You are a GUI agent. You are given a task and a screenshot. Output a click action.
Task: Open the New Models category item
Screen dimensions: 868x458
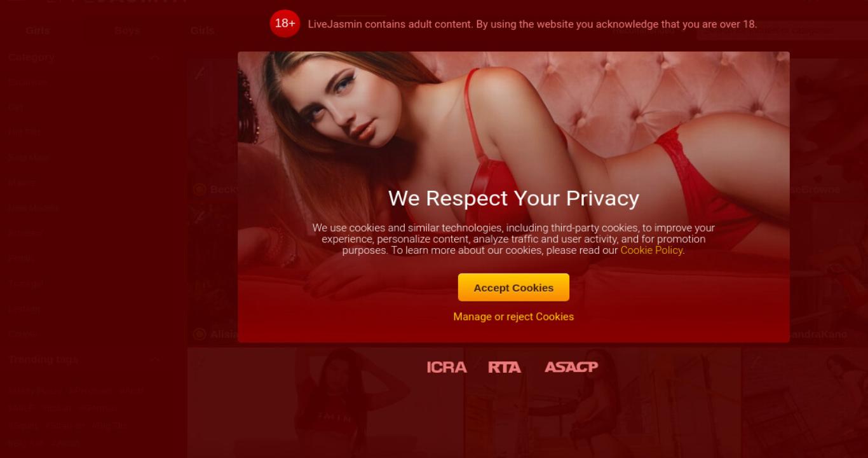click(34, 208)
